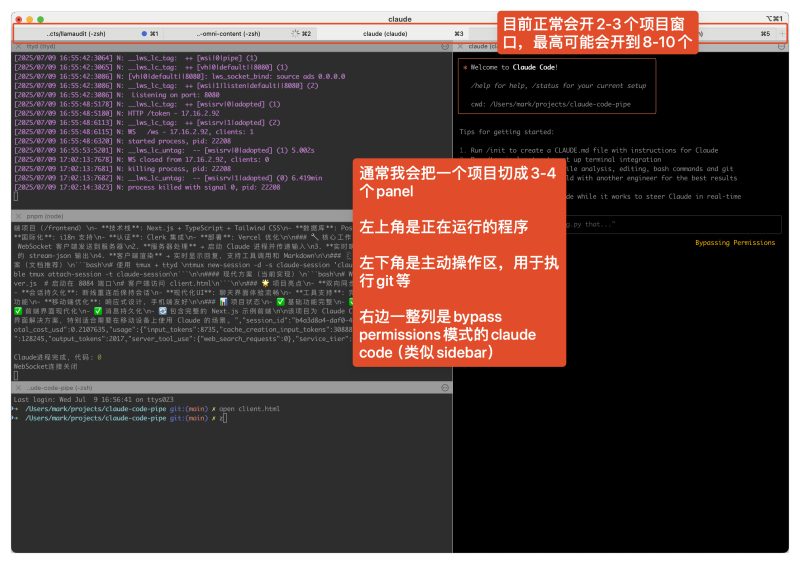Click the blue activity dot on llamaudit tab
This screenshot has width=800, height=564.
click(x=144, y=34)
